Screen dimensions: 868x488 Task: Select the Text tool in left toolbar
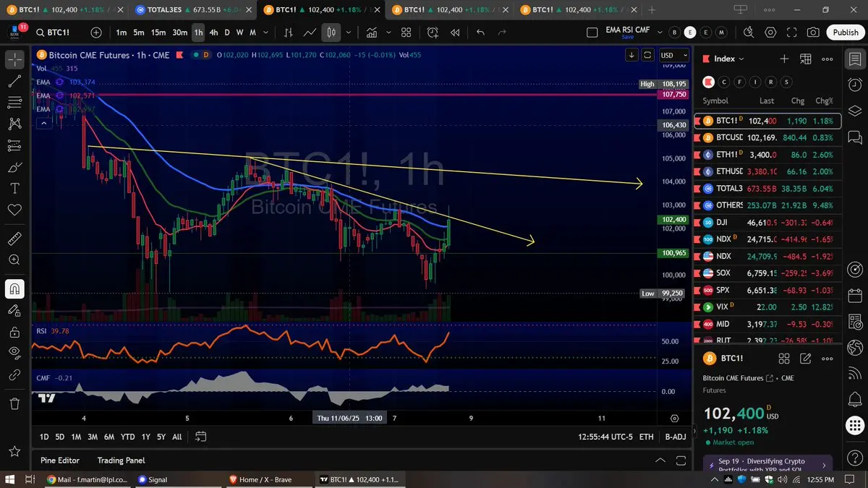coord(14,188)
